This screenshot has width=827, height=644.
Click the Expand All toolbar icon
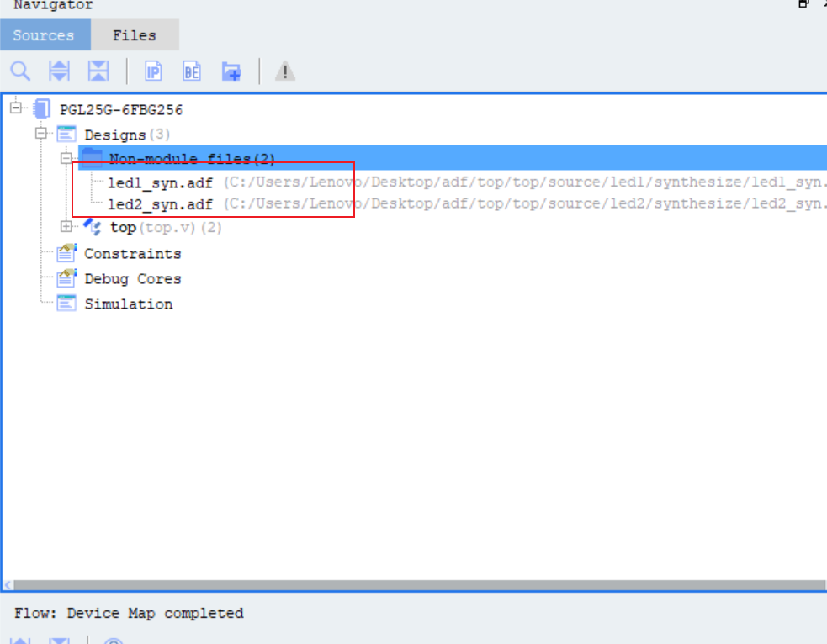click(x=59, y=71)
